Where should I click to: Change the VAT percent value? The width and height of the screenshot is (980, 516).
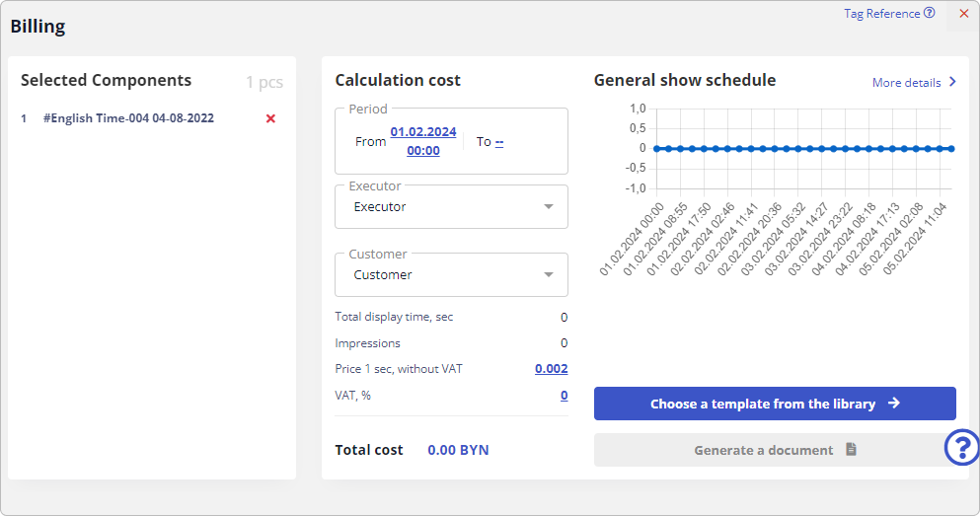[x=564, y=396]
